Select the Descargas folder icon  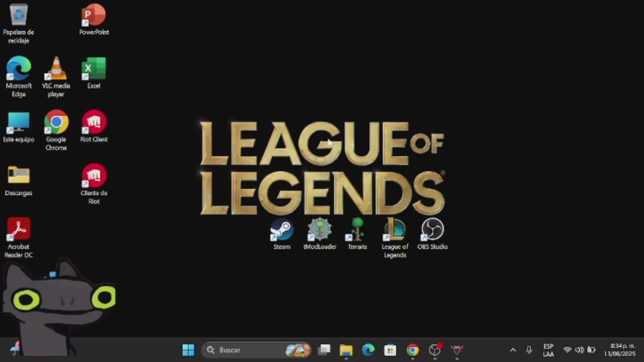(19, 181)
